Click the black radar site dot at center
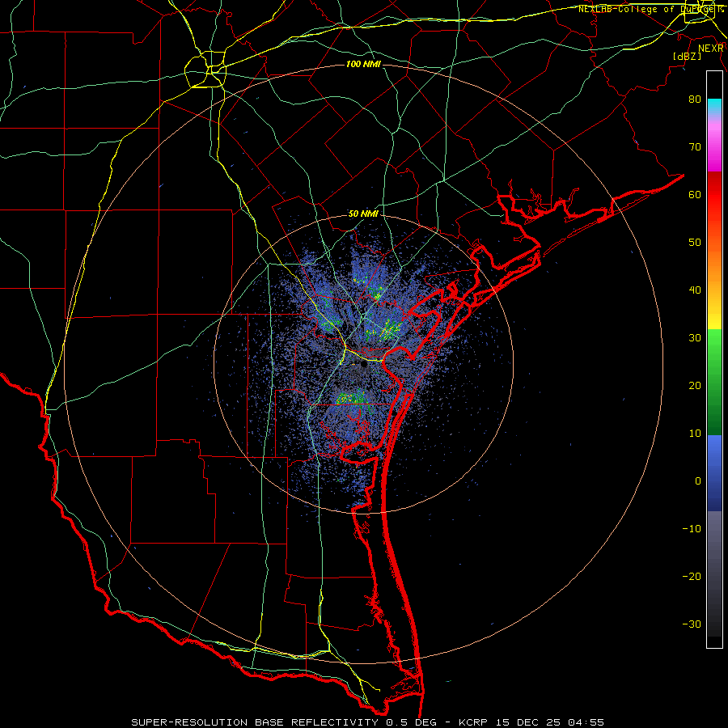 (x=364, y=365)
